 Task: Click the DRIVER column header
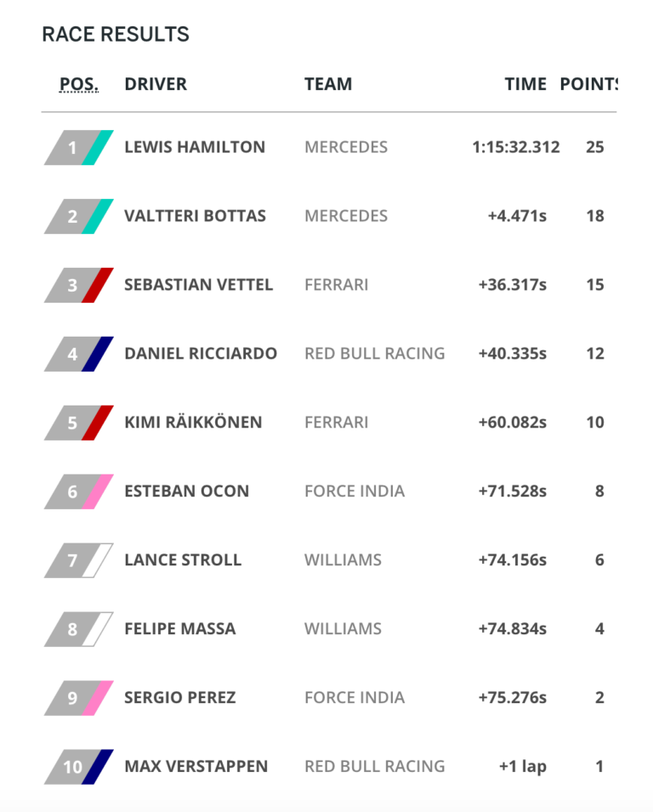pos(156,84)
